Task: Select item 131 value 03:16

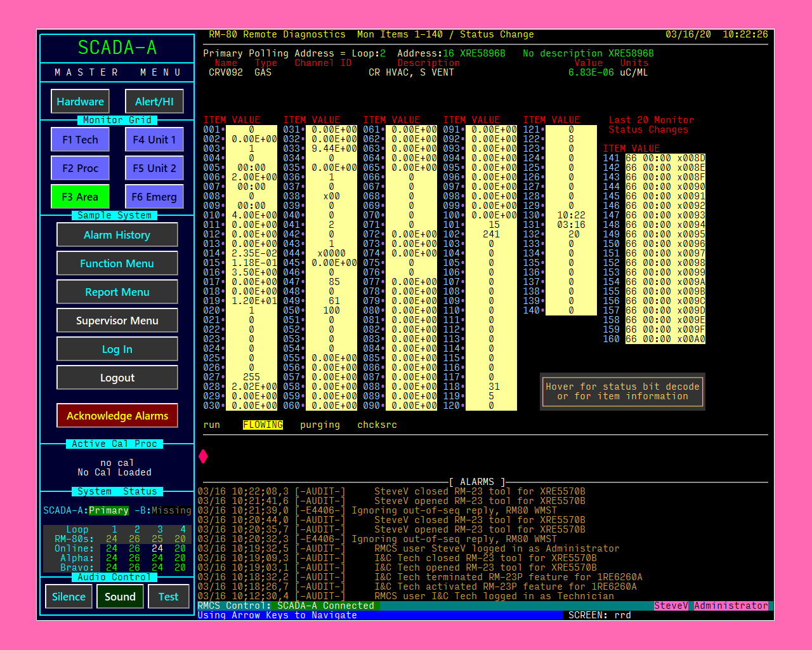Action: [x=571, y=225]
